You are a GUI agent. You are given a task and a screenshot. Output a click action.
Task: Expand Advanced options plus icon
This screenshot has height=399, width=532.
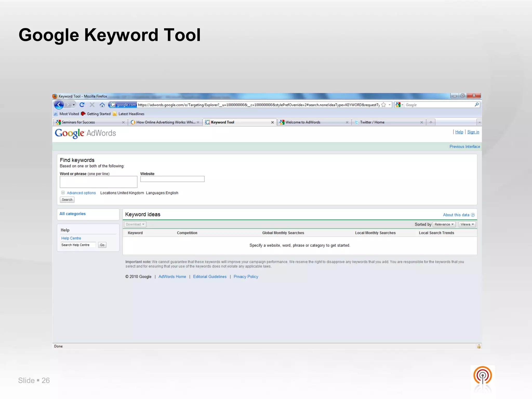(63, 192)
